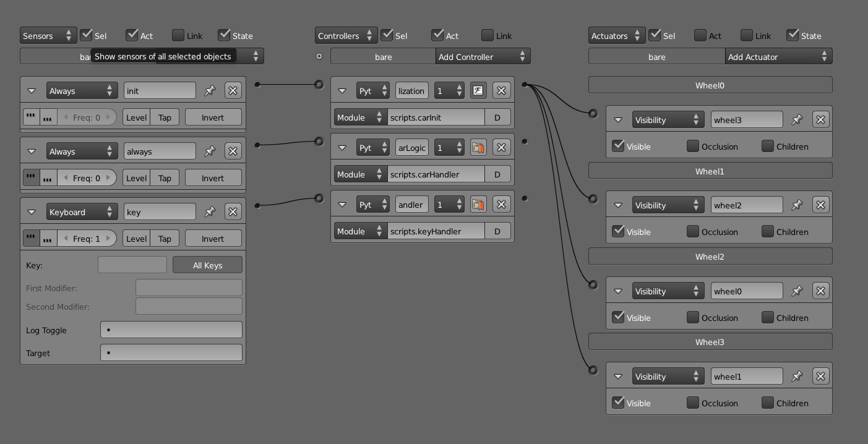Toggle debug D on the scripts.keyHandler module
Viewport: 868px width, 444px height.
(x=497, y=231)
